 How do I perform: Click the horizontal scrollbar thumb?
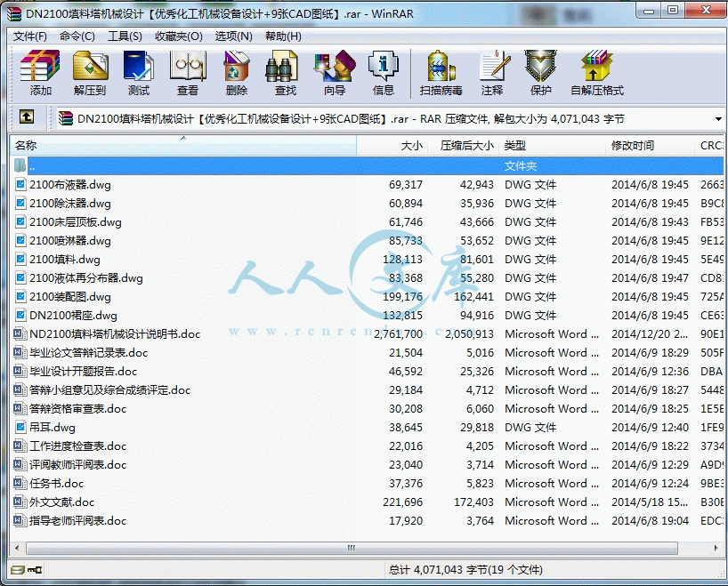[352, 548]
